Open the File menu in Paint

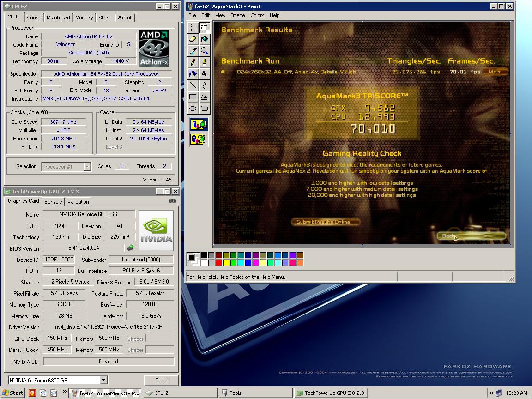coord(192,15)
